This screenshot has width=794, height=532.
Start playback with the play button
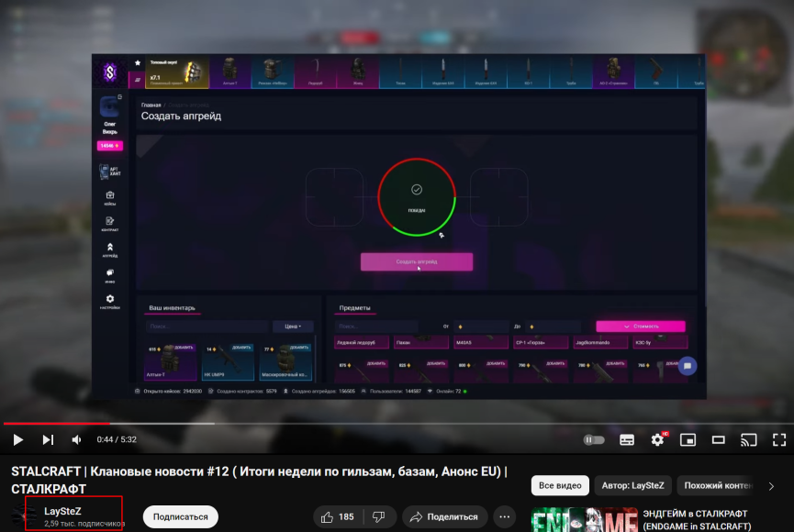(x=17, y=440)
